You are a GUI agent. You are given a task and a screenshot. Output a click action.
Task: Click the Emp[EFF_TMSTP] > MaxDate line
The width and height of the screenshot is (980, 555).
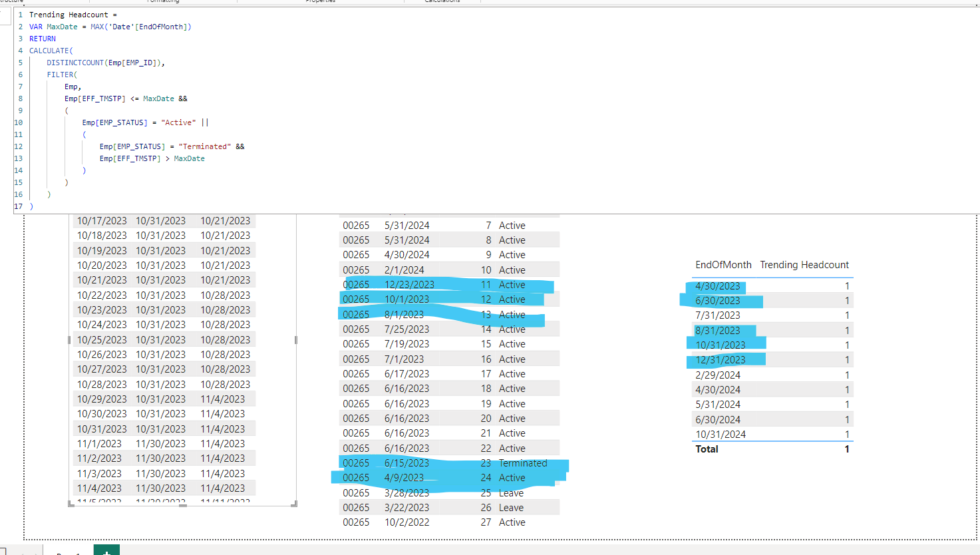152,158
